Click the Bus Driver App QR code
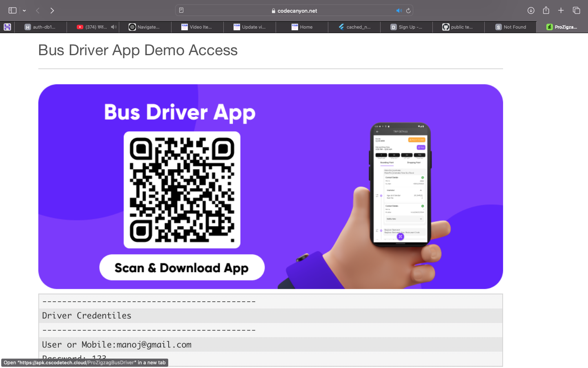This screenshot has height=368, width=588. [x=182, y=190]
